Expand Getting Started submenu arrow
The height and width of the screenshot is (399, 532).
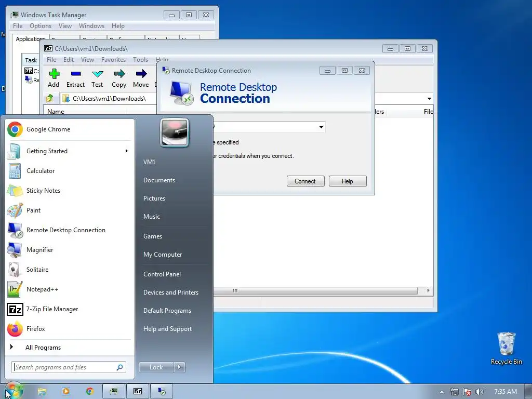[127, 151]
